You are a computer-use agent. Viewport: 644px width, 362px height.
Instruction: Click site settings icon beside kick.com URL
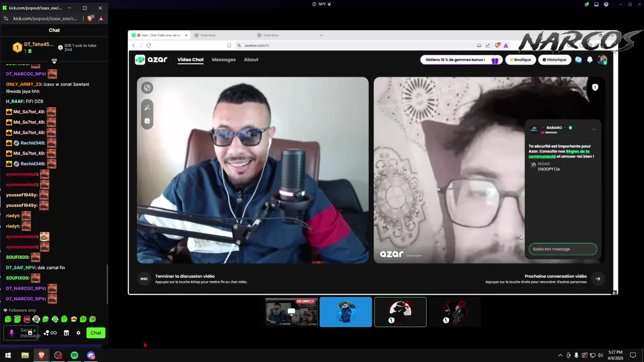[x=6, y=19]
